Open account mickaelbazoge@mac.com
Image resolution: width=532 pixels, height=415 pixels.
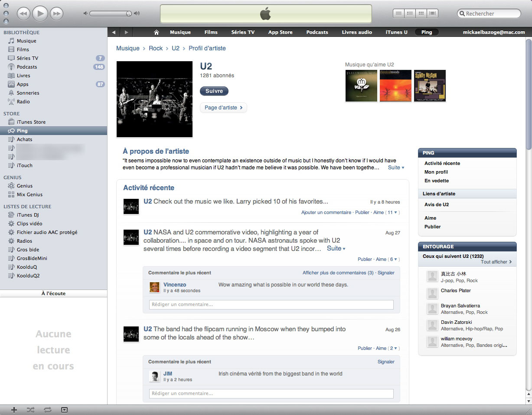point(494,32)
